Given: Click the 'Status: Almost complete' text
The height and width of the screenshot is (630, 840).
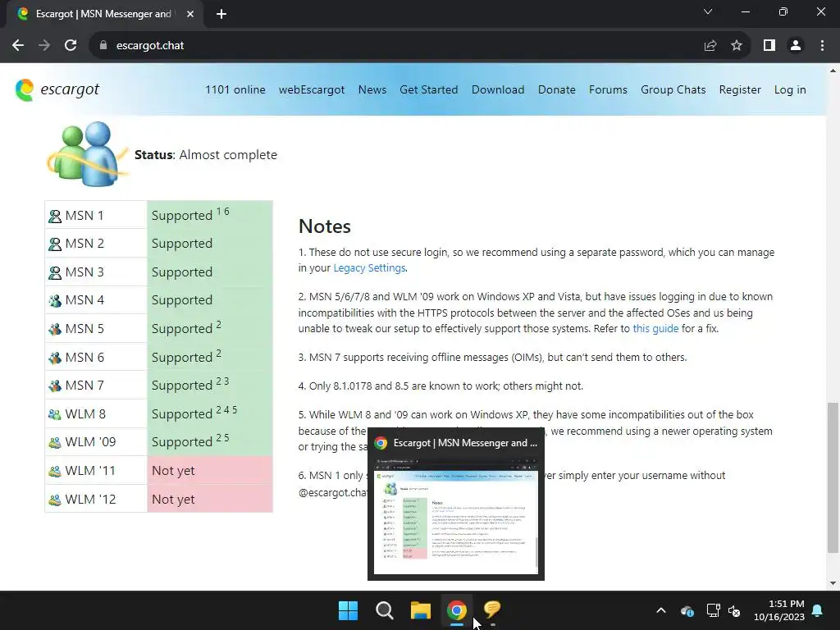Looking at the screenshot, I should (x=206, y=155).
